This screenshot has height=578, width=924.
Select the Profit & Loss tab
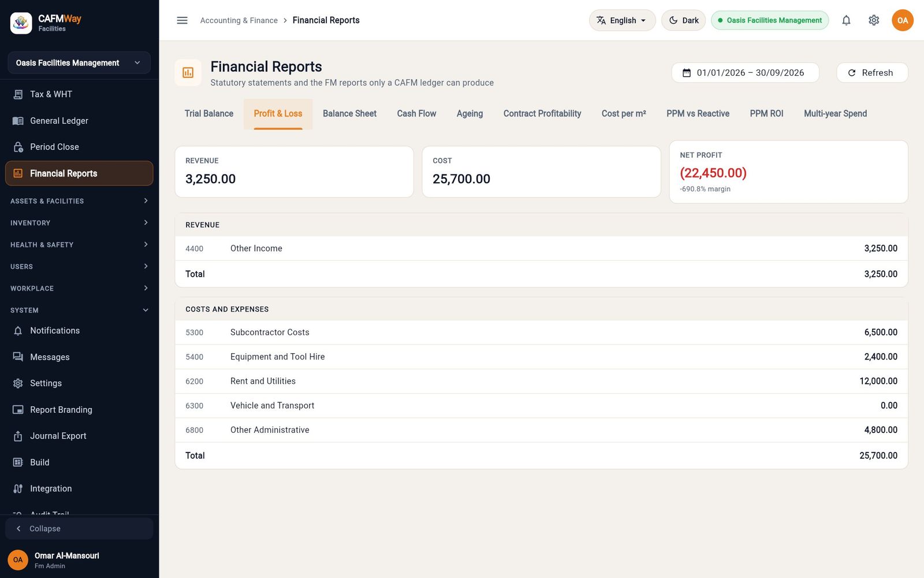click(278, 114)
